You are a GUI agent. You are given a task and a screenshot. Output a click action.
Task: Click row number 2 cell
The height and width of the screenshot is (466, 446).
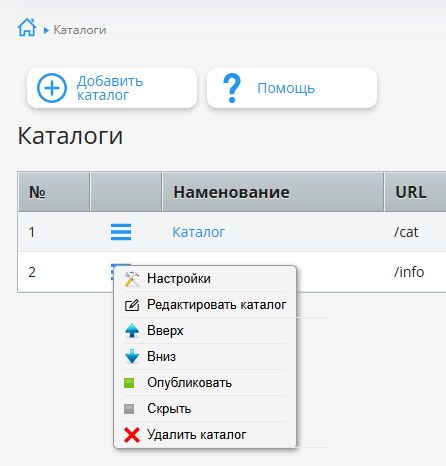(x=32, y=272)
